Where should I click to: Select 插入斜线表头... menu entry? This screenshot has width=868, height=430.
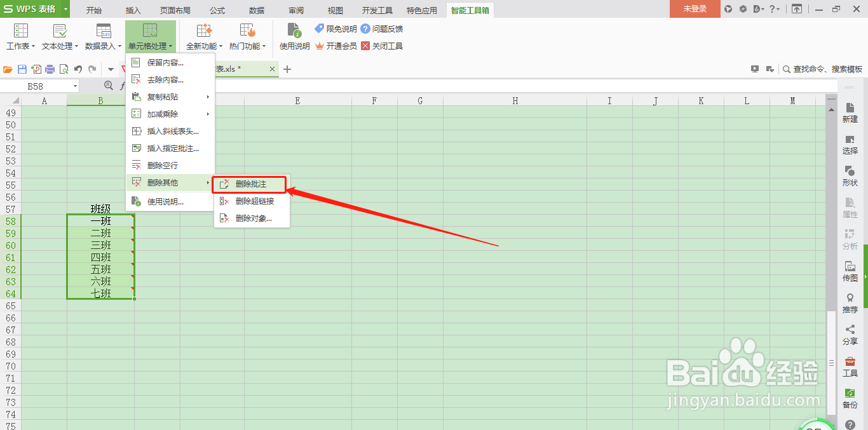pyautogui.click(x=170, y=131)
